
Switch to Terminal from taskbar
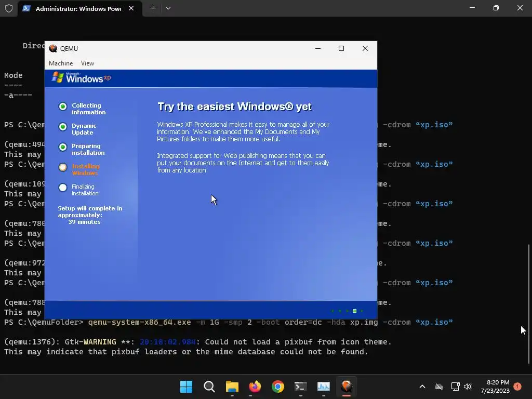point(301,387)
